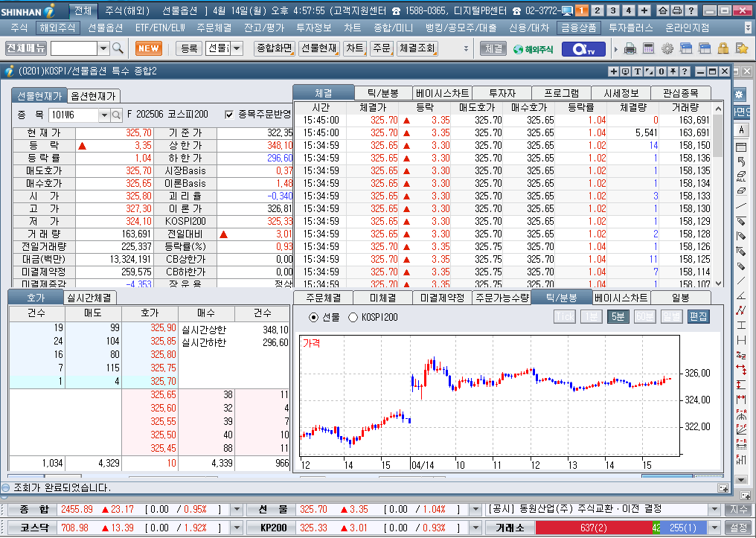Select the angle drawing tool in sidebar
The image size is (756, 538).
[x=741, y=295]
